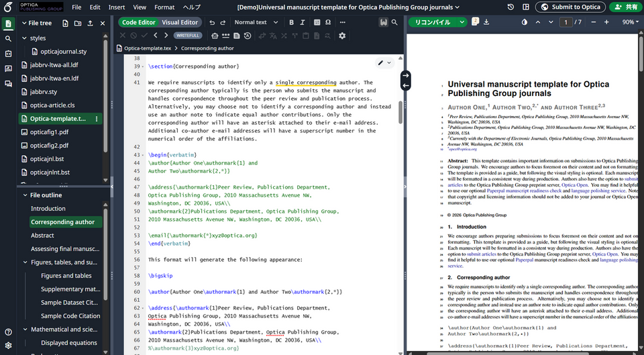
Task: Open the layout options icon
Action: tap(524, 7)
